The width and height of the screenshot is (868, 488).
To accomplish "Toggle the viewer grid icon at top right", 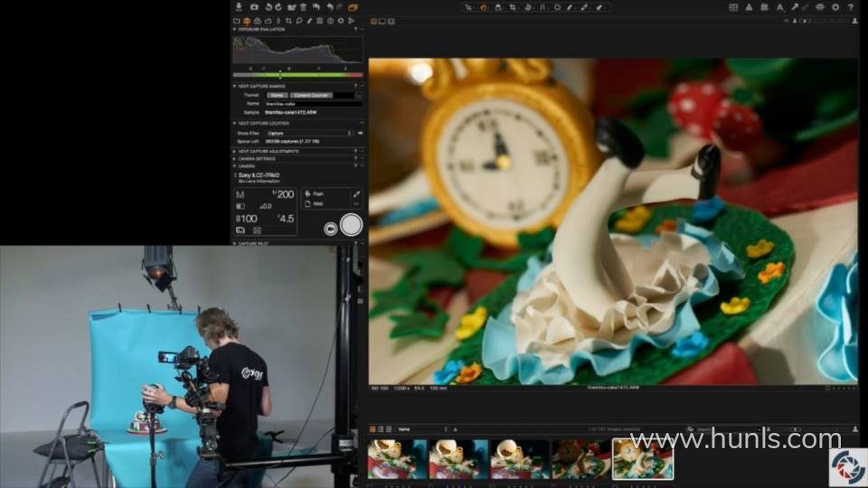I will [733, 7].
